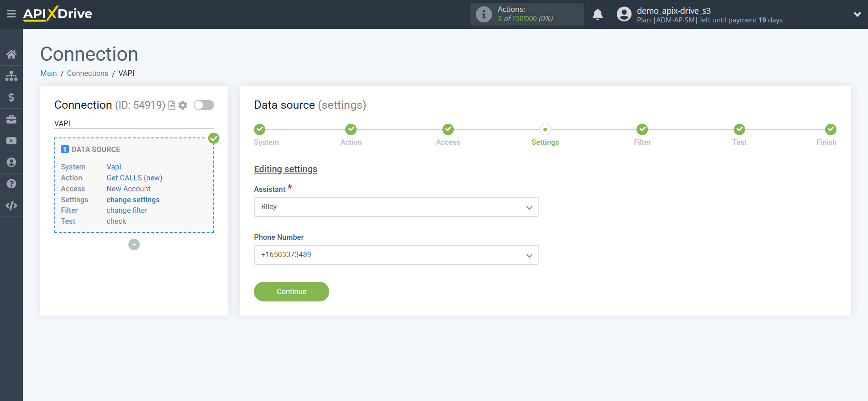The width and height of the screenshot is (868, 401).
Task: Toggle the connection on/off switch
Action: click(204, 105)
